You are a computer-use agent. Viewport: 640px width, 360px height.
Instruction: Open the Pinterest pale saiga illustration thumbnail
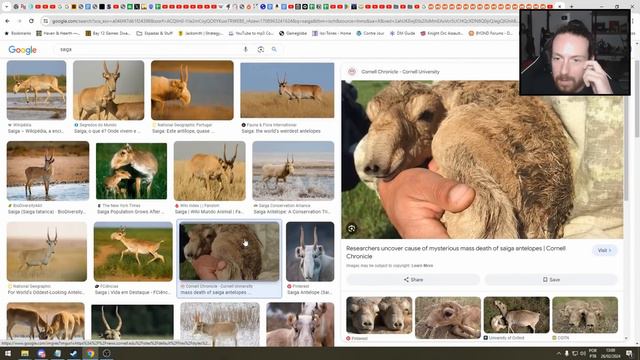tap(310, 251)
